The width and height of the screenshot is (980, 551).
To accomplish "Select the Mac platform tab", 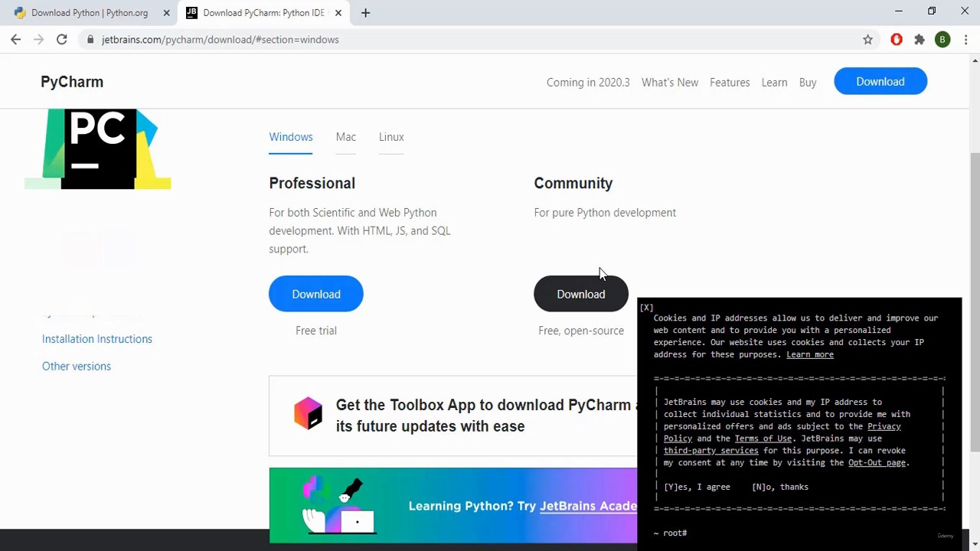I will [346, 137].
